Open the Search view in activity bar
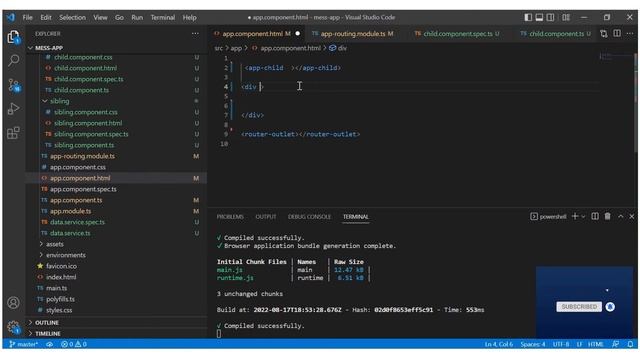The image size is (640, 360). click(13, 61)
